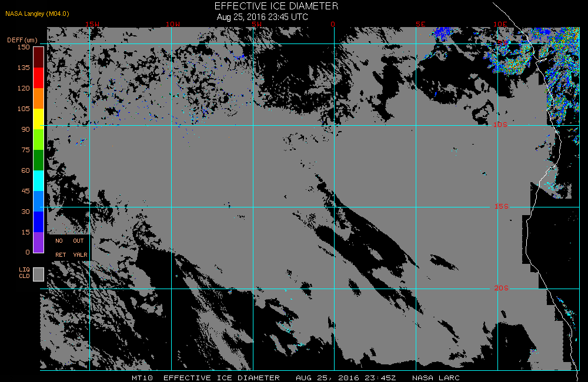The height and width of the screenshot is (382, 588).
Task: Click the 75 scale value
Action: [25, 150]
